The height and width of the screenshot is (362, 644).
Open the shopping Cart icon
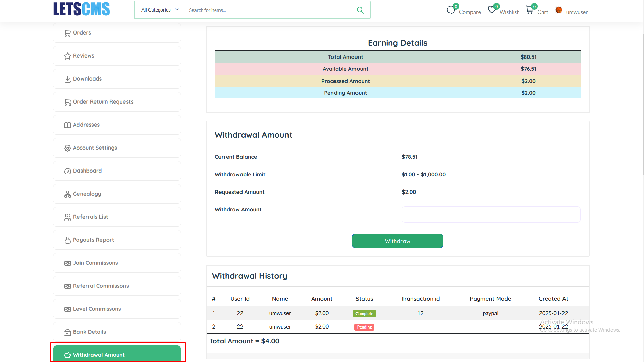click(x=529, y=10)
